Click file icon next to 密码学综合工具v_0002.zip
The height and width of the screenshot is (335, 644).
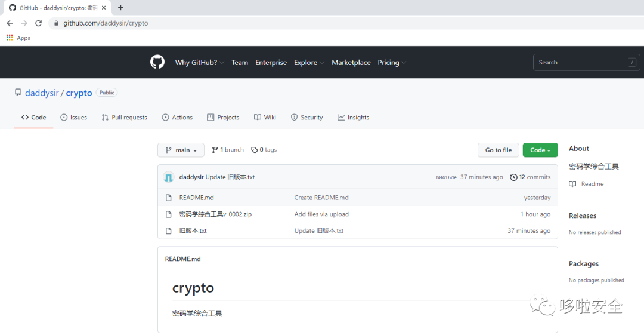tap(168, 214)
